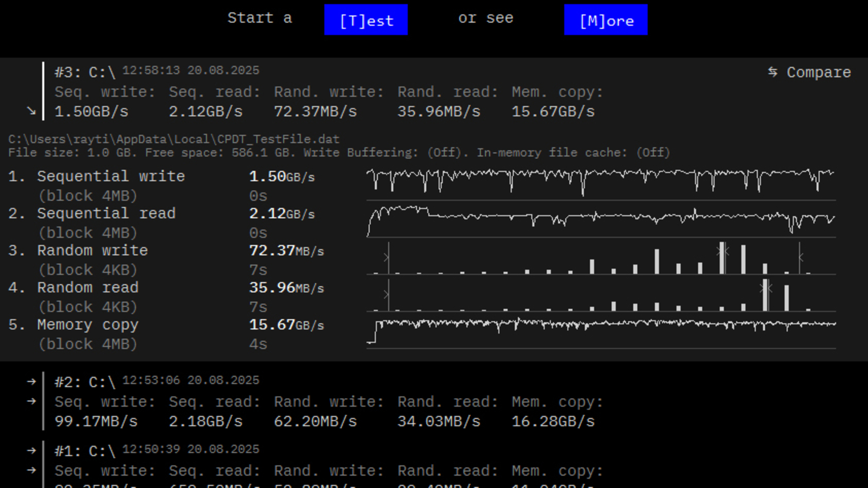This screenshot has width=868, height=488.
Task: Select the test #1 C:\ header row
Action: [85, 451]
